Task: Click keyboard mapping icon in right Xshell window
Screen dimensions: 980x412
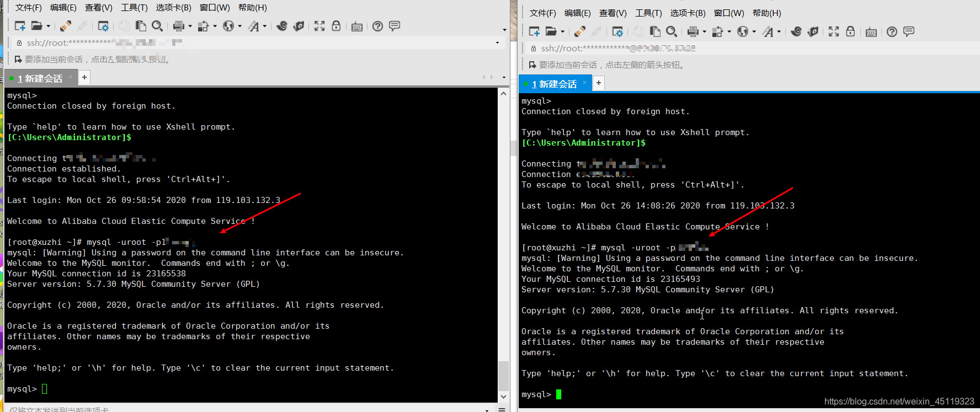Action: pos(871,32)
